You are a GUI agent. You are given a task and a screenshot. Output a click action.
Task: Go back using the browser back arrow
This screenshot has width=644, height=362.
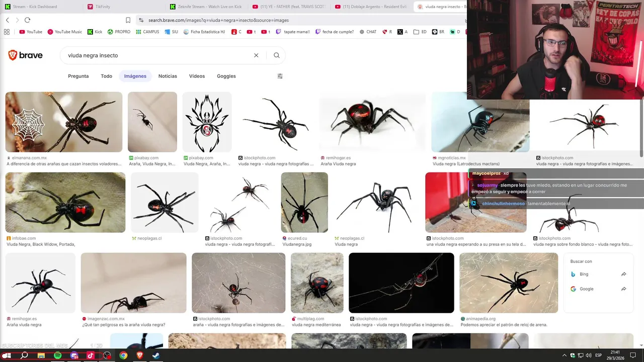[x=7, y=20]
